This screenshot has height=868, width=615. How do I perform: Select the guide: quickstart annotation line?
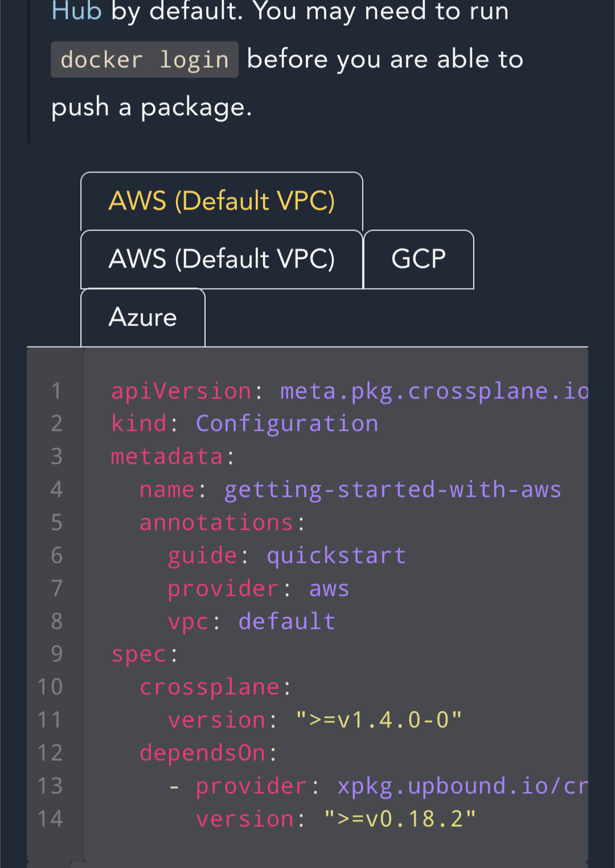coord(286,555)
